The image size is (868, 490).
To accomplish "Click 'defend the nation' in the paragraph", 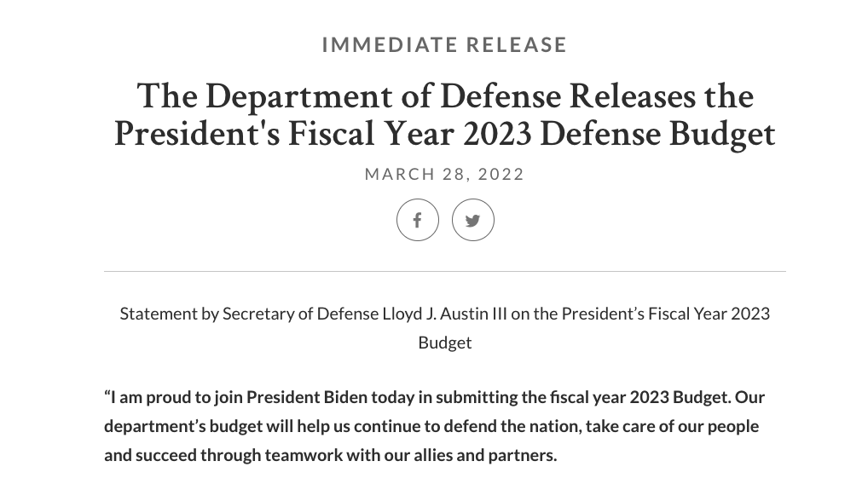I will point(512,426).
